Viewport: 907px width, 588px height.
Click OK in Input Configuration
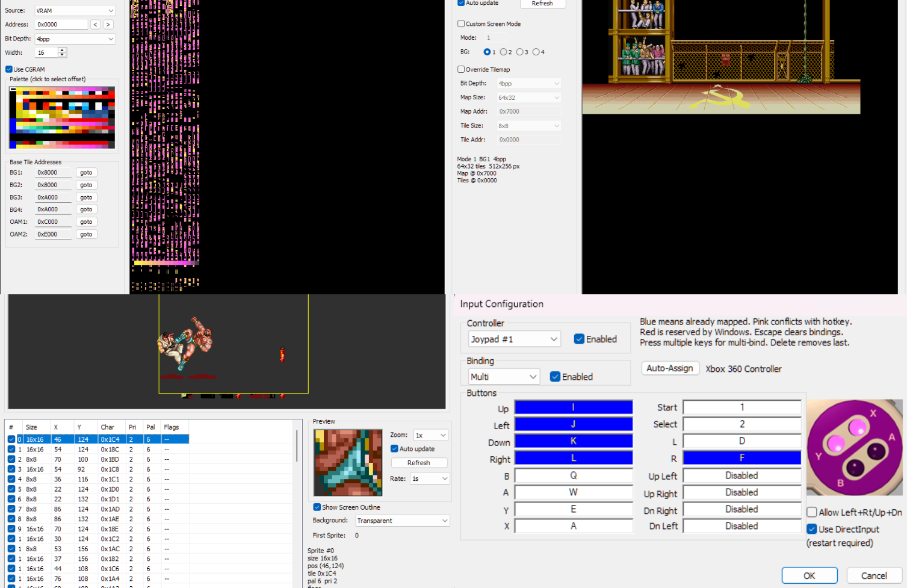[809, 575]
